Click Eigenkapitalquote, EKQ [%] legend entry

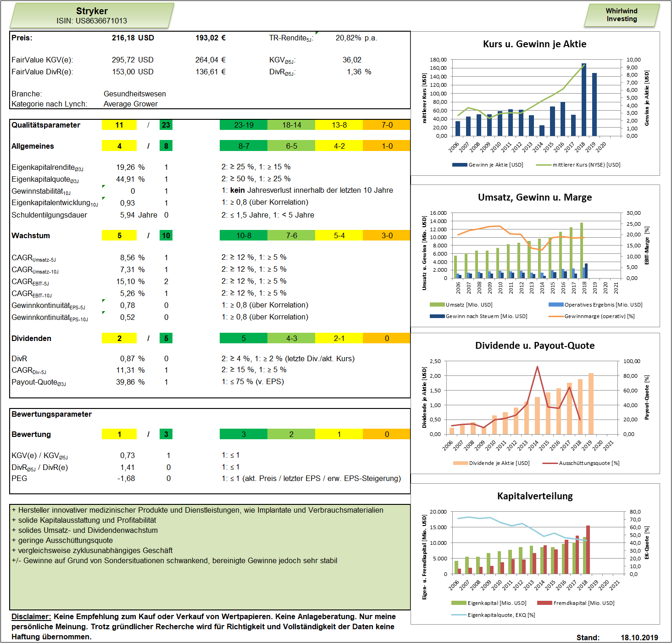(x=493, y=615)
